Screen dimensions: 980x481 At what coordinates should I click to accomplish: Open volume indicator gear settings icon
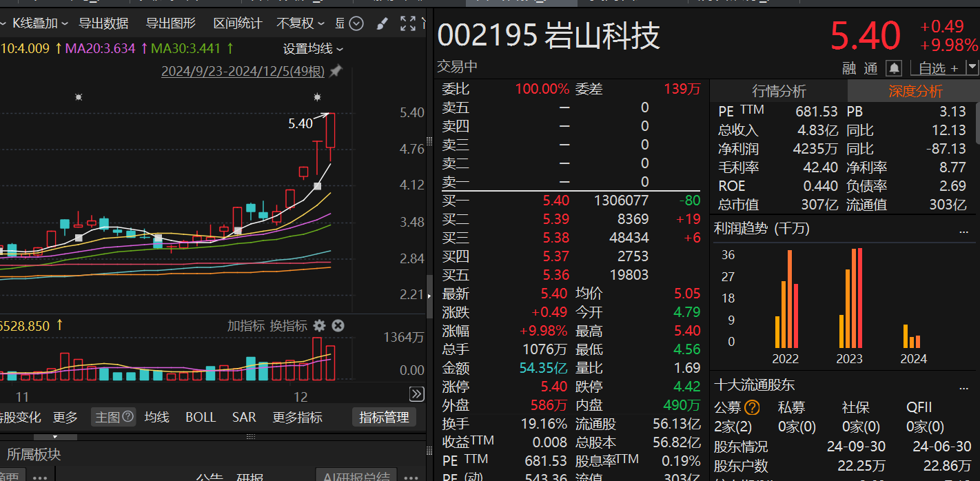click(319, 326)
